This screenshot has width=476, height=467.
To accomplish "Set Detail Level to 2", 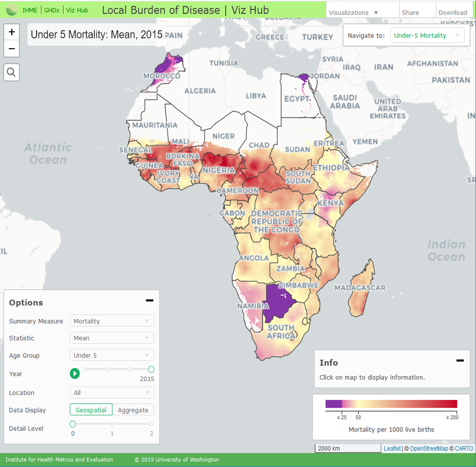I will pos(151,424).
